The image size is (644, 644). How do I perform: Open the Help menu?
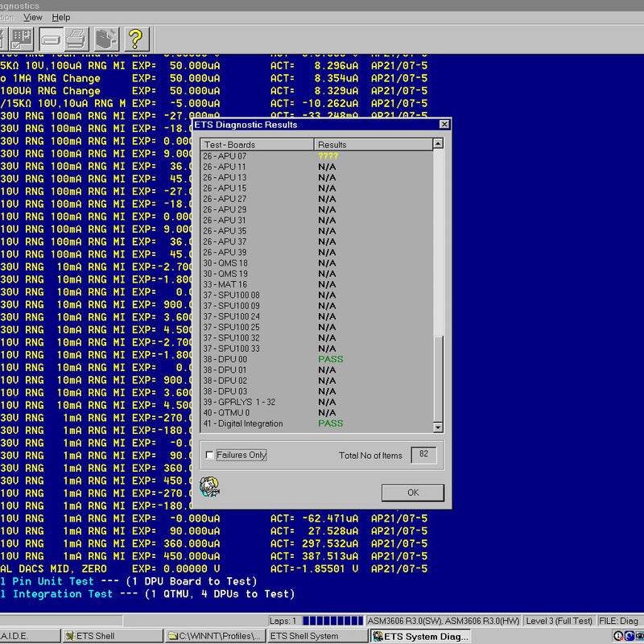point(61,17)
